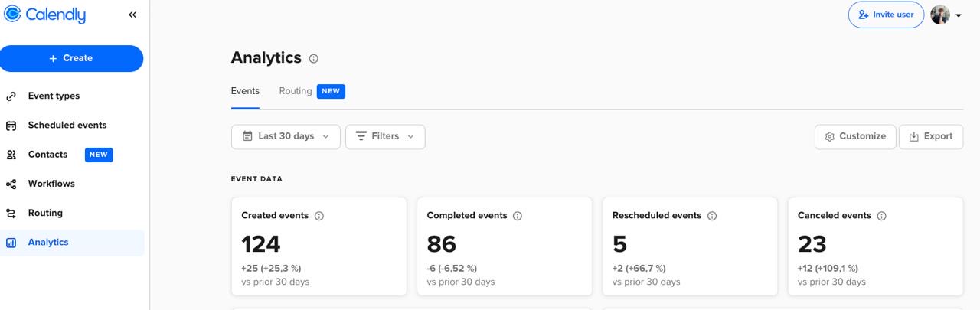Image resolution: width=980 pixels, height=310 pixels.
Task: Open the Last 30 days date dropdown
Action: (x=286, y=136)
